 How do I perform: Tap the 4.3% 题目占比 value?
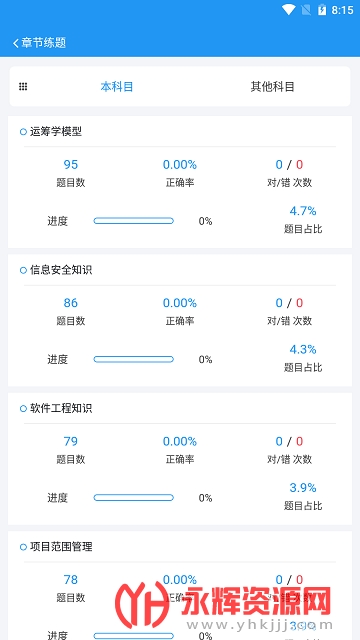coord(303,349)
